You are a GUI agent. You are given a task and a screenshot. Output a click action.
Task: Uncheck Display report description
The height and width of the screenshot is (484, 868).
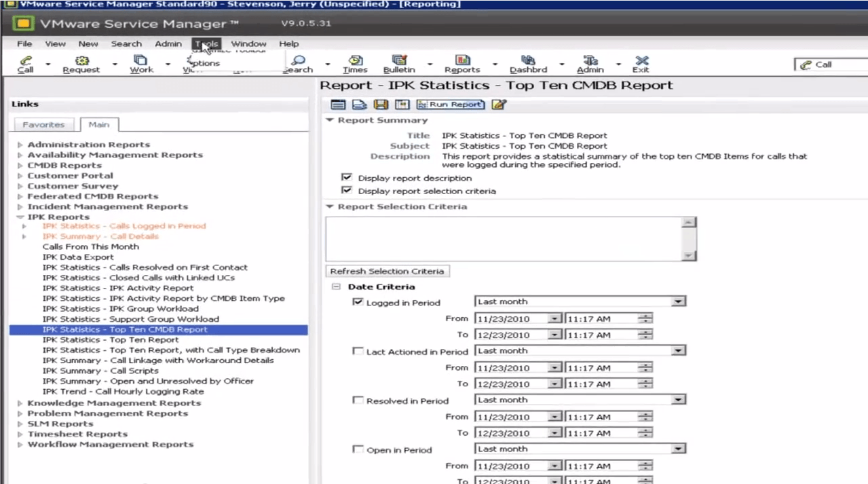tap(347, 179)
